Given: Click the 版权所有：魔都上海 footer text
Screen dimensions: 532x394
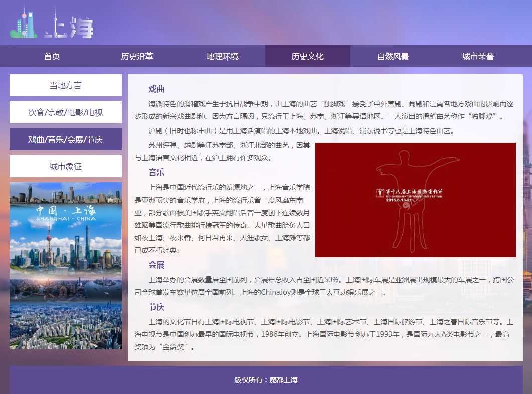Looking at the screenshot, I should [266, 380].
